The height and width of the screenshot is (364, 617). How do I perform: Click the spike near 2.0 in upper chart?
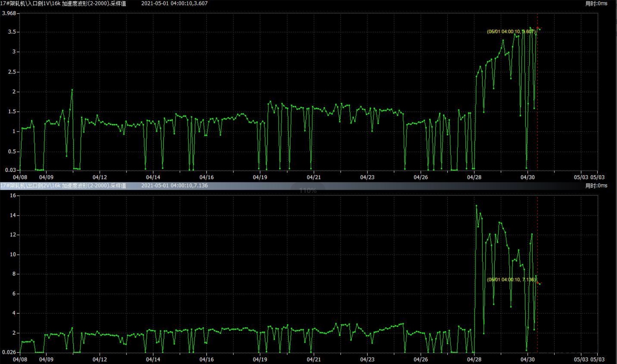click(x=72, y=90)
